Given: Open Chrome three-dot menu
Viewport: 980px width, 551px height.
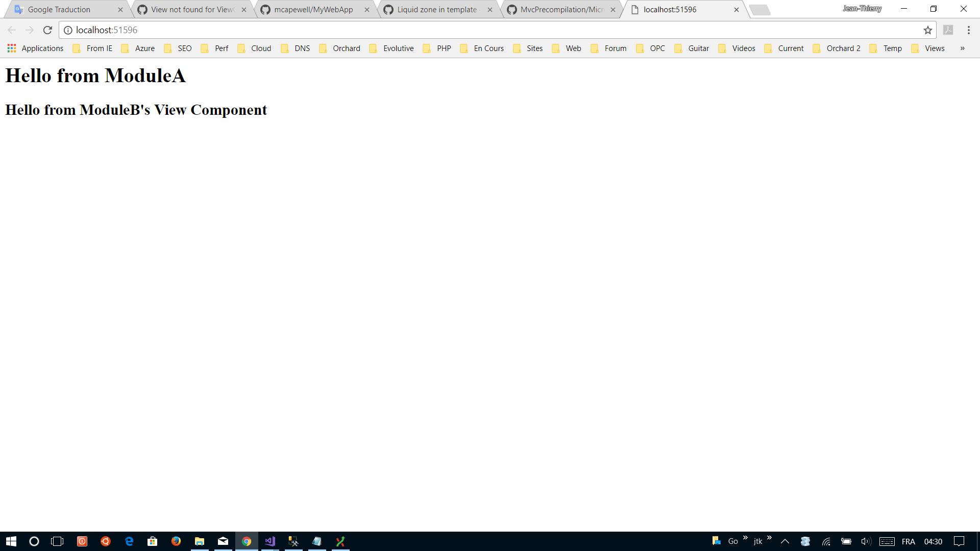Looking at the screenshot, I should tap(968, 30).
